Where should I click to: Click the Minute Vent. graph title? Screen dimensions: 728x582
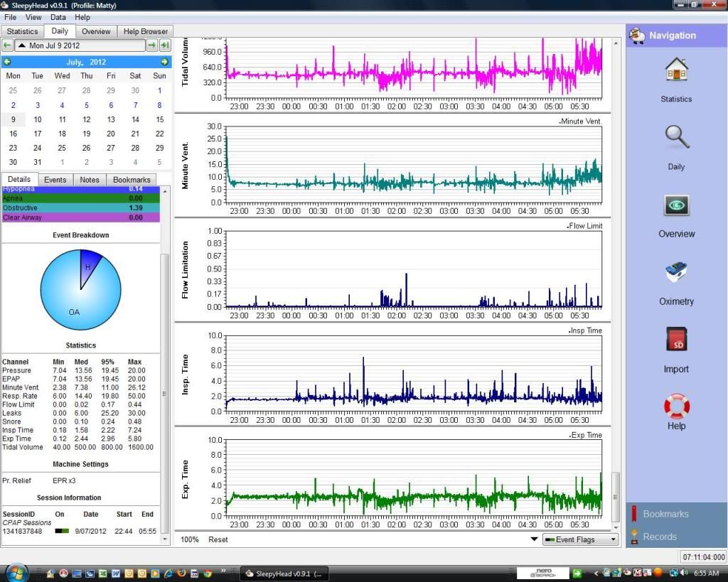[x=580, y=121]
